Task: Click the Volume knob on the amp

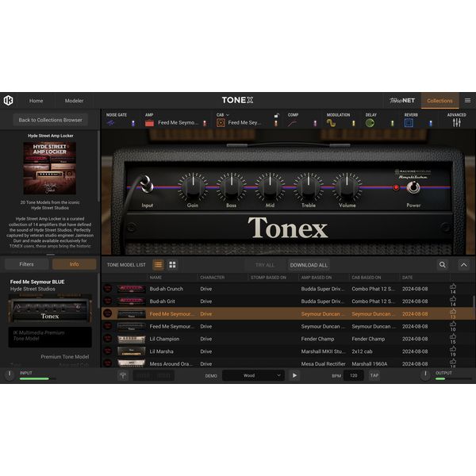Action: 347,186
